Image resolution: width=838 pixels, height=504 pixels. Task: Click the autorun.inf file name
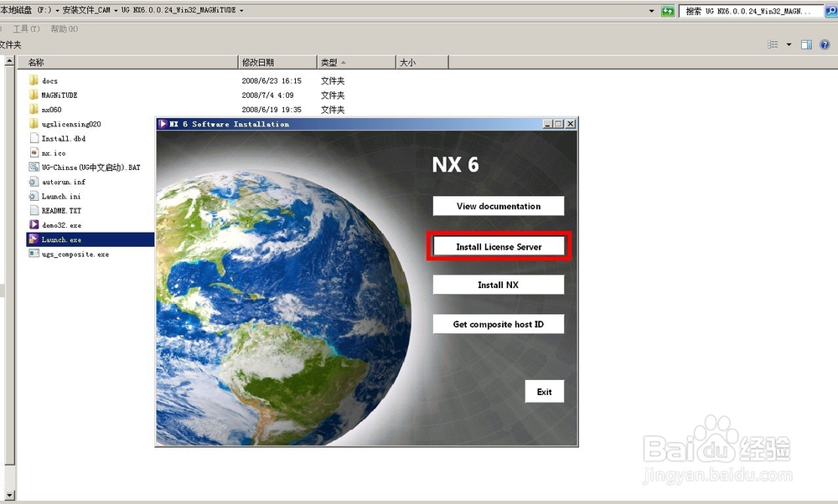[x=64, y=182]
